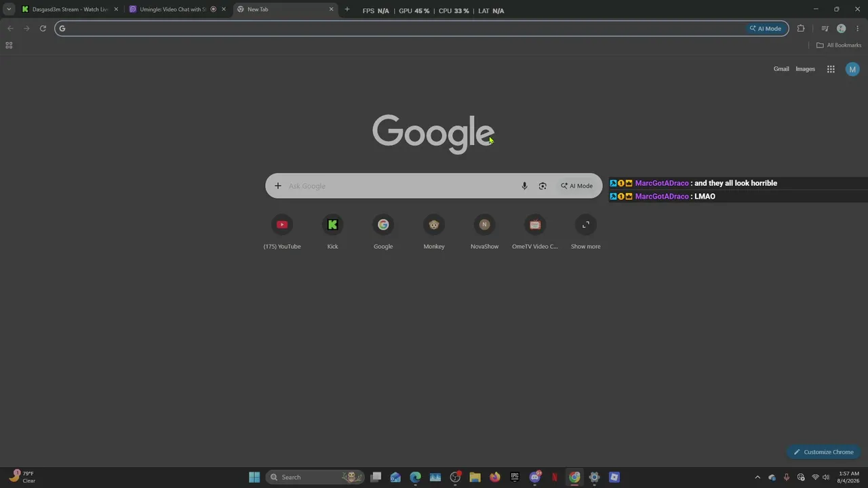Image resolution: width=868 pixels, height=488 pixels.
Task: Close the Dasgasd3m Stream tab
Action: (x=116, y=9)
